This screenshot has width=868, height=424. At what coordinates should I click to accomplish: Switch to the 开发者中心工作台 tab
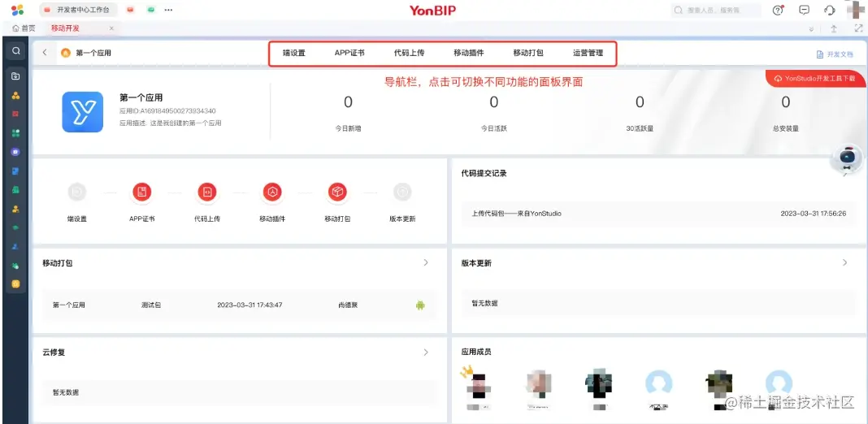pyautogui.click(x=78, y=10)
